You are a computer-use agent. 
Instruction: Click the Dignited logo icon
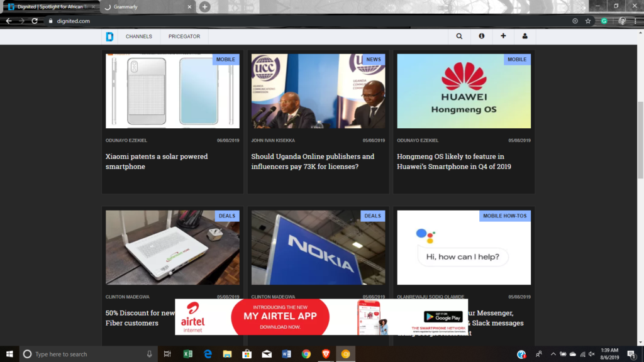pos(109,36)
